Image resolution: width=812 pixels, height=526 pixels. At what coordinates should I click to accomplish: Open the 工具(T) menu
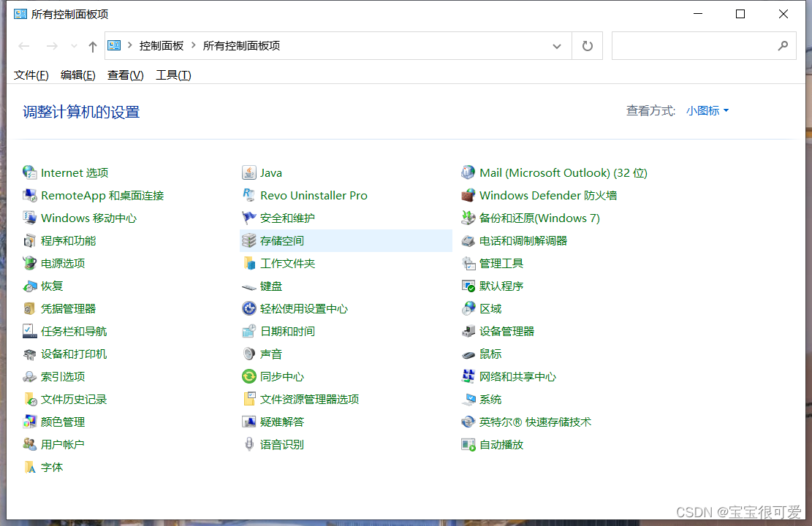tap(173, 75)
